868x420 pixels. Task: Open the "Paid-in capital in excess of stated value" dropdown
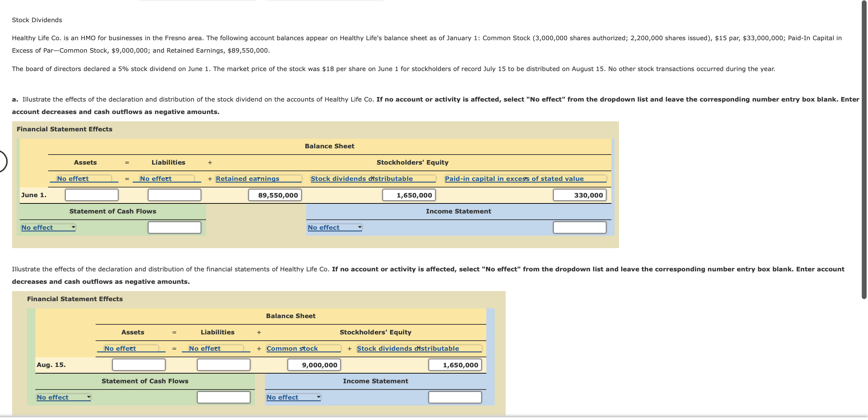click(524, 178)
